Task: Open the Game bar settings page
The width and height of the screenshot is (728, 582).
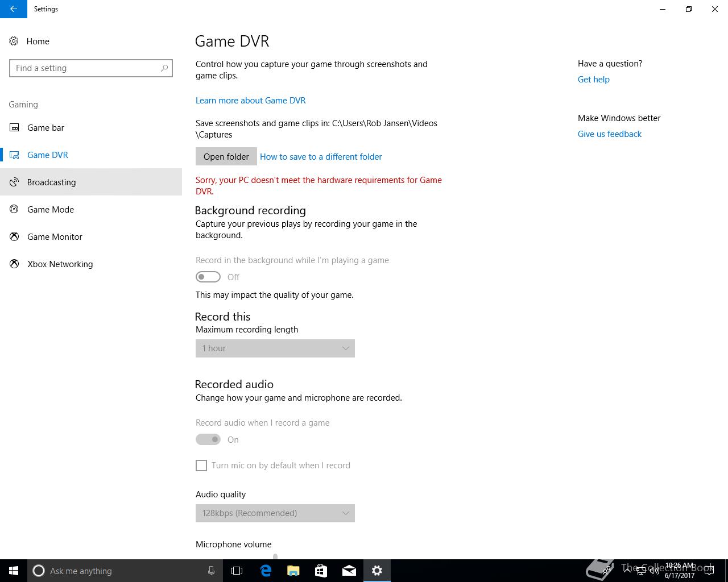Action: pyautogui.click(x=91, y=127)
